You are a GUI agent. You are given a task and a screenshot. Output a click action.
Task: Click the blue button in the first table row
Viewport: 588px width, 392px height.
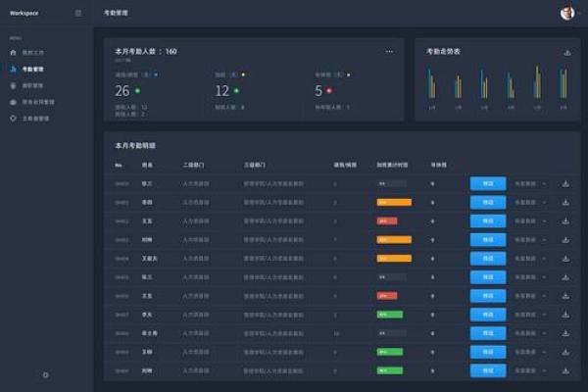488,184
